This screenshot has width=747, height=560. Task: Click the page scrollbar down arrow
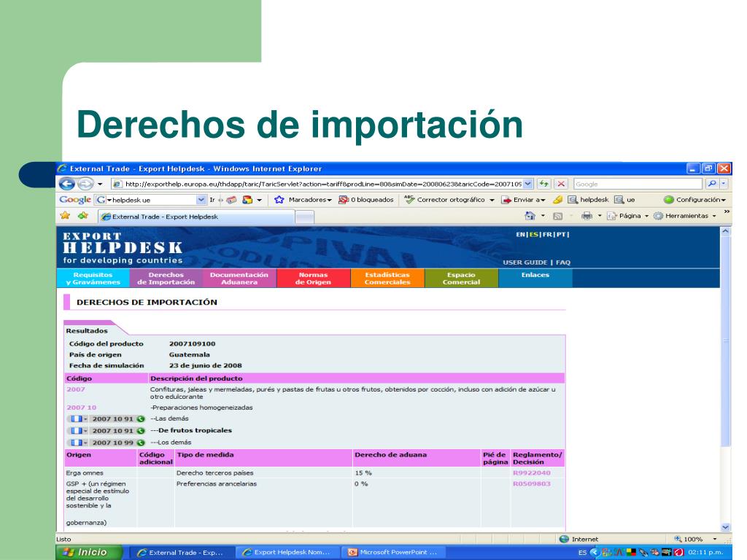(x=725, y=527)
